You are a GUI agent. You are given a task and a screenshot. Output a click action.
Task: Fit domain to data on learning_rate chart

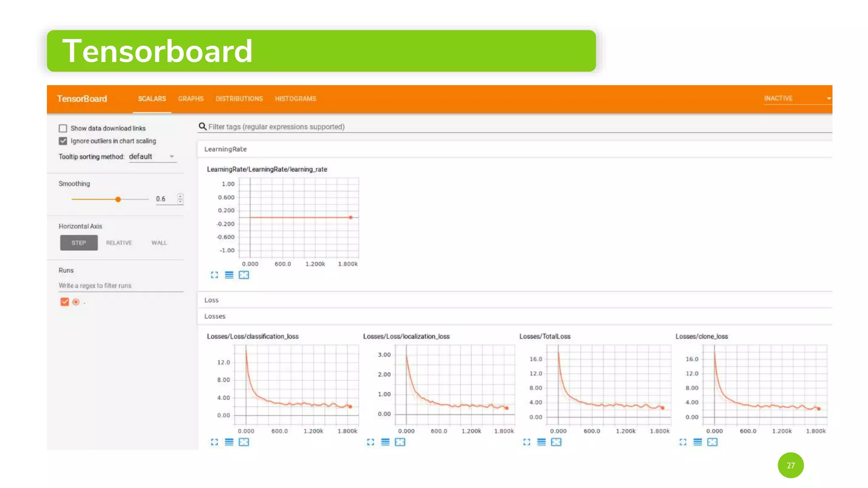point(244,275)
